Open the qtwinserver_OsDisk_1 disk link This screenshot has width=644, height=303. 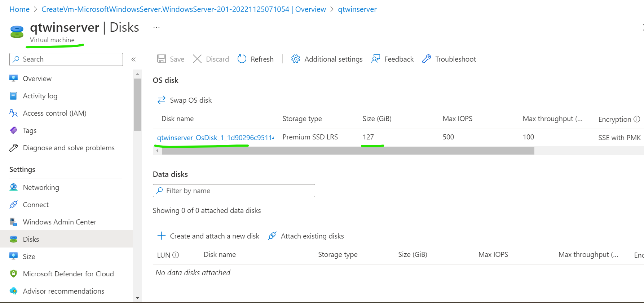(x=216, y=138)
